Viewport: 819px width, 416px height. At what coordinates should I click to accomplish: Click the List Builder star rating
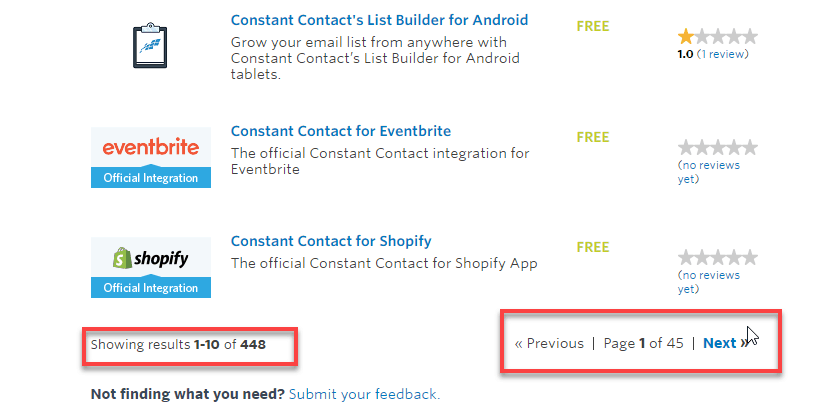click(717, 36)
